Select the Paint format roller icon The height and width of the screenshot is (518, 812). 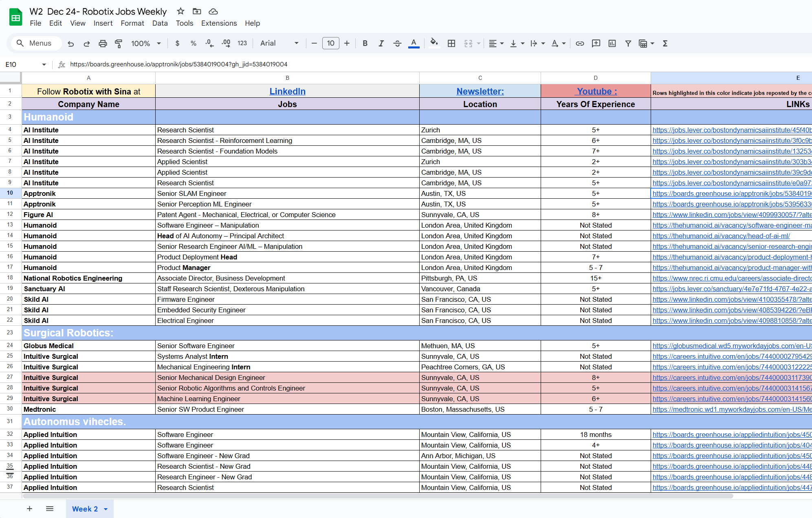pyautogui.click(x=119, y=44)
